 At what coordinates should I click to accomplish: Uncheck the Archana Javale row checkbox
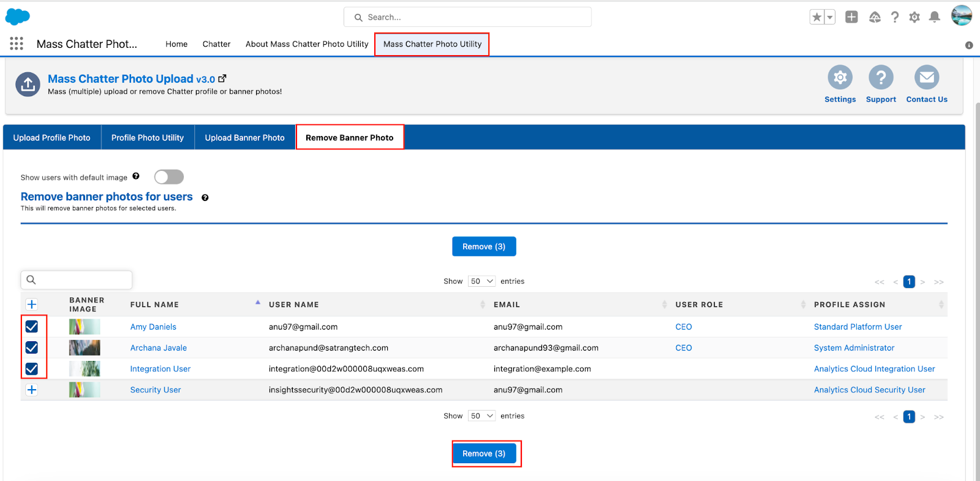point(32,347)
